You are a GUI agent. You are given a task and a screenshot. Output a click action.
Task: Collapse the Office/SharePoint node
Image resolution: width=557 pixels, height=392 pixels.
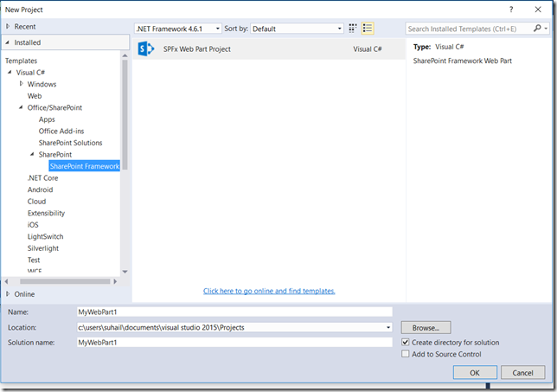(21, 107)
